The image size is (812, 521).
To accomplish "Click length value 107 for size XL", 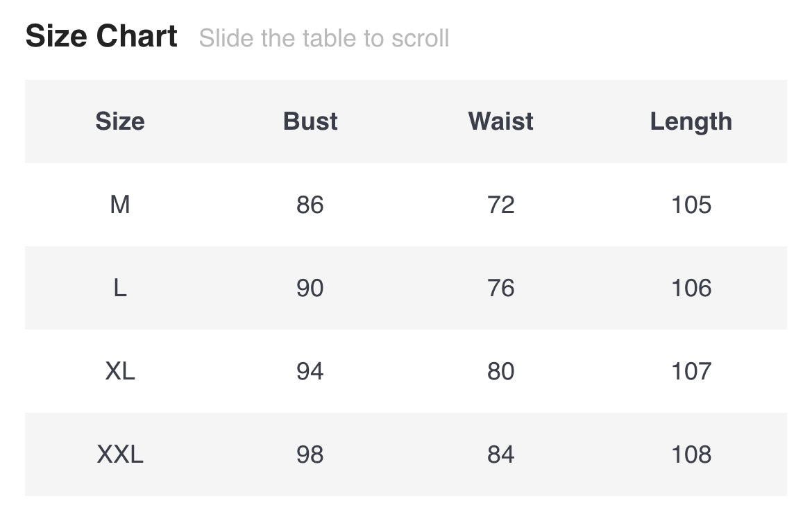I will (691, 371).
